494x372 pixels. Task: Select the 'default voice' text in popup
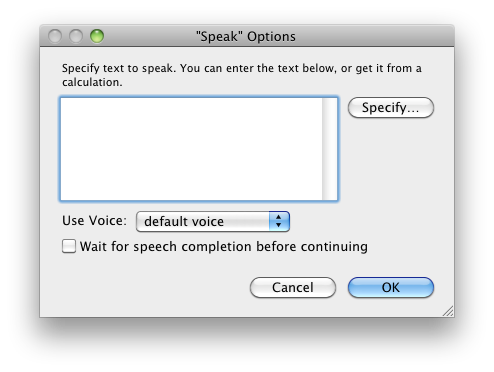pos(184,222)
